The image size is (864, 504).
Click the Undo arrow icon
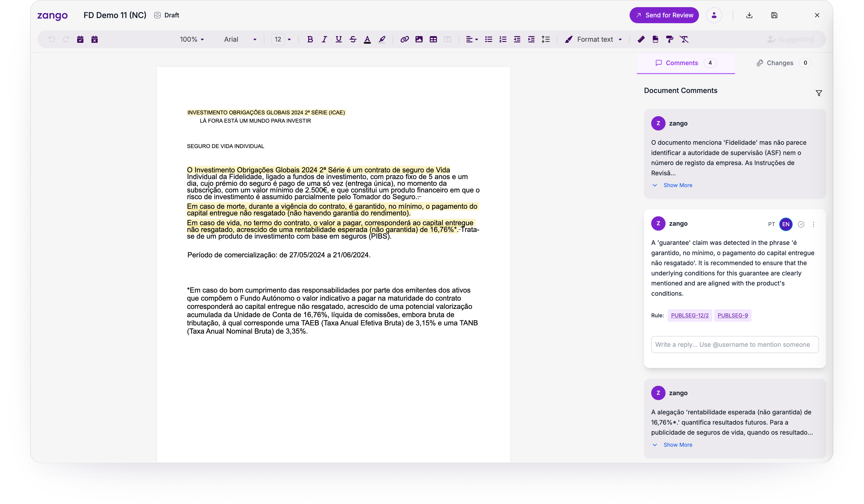coord(51,39)
